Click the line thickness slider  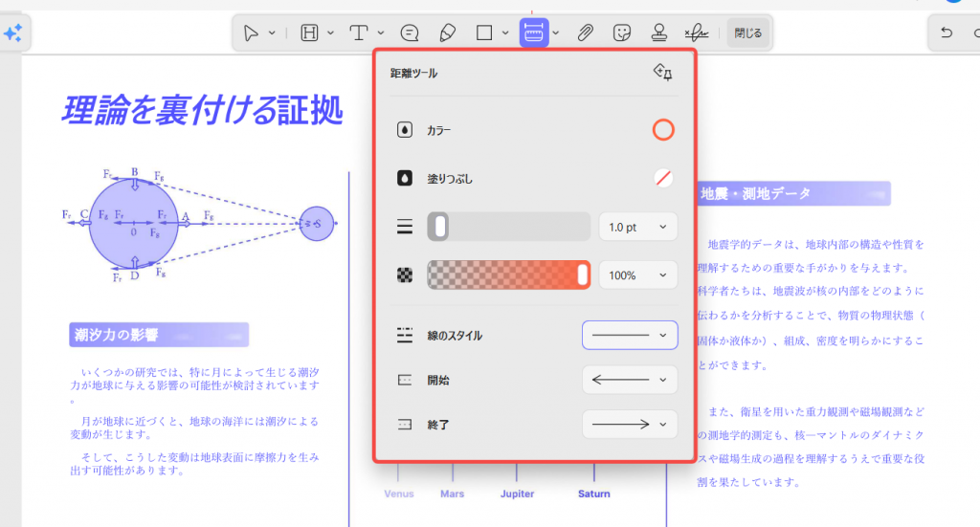click(x=509, y=227)
